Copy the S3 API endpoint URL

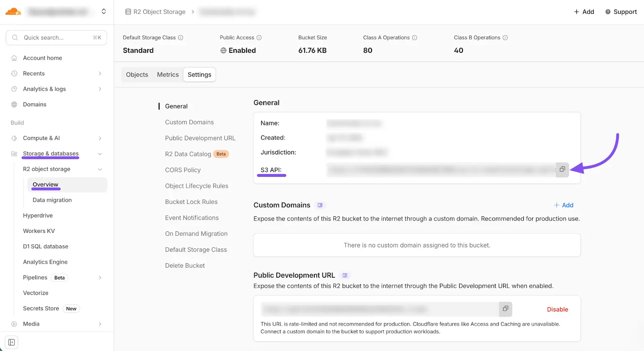562,170
